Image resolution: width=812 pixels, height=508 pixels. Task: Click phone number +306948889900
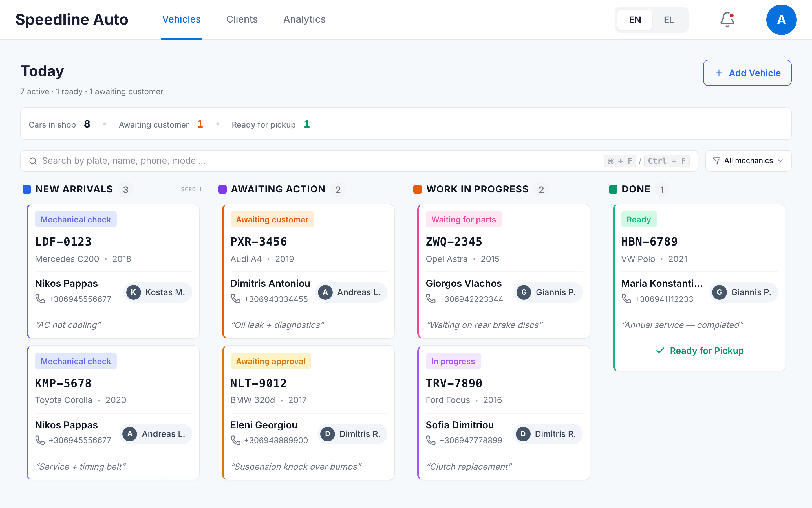pyautogui.click(x=276, y=441)
